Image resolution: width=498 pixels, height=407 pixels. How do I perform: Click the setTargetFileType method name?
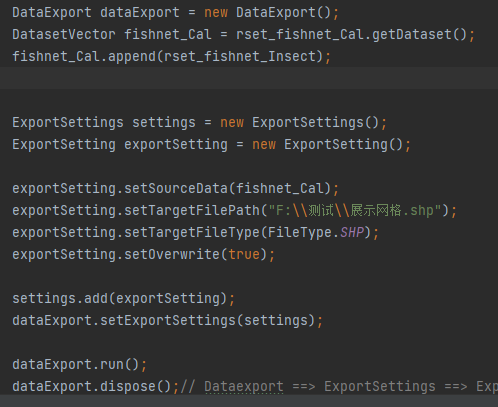(x=192, y=233)
